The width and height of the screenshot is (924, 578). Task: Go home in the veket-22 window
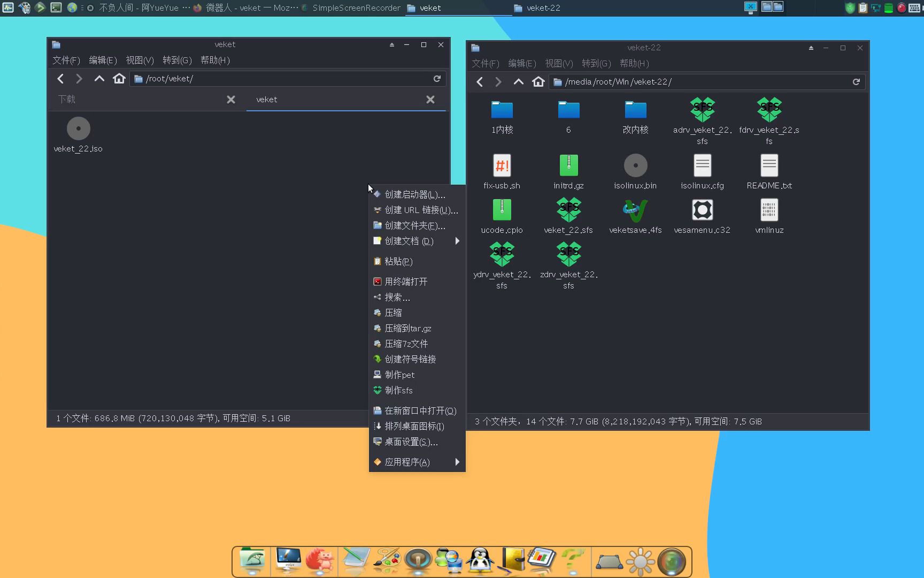point(538,82)
